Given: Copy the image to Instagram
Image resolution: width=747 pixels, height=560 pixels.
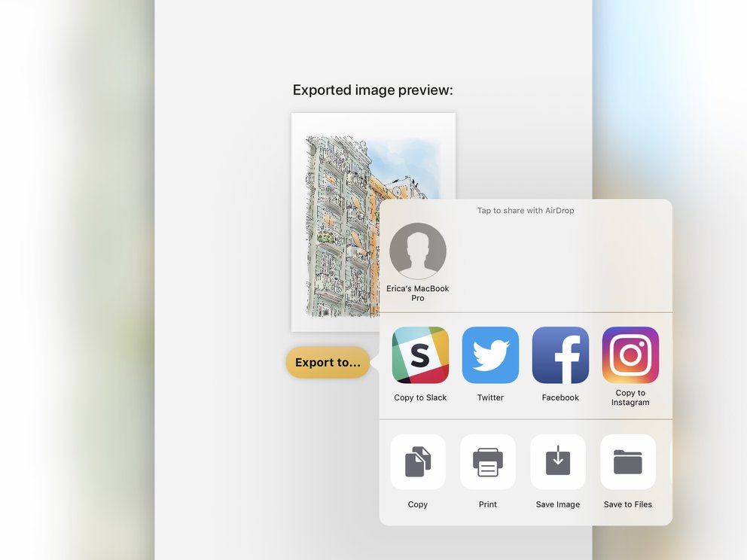Looking at the screenshot, I should pos(630,355).
